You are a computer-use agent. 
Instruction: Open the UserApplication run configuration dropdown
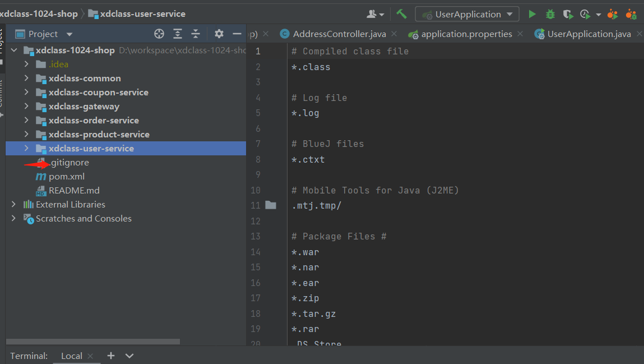(467, 14)
